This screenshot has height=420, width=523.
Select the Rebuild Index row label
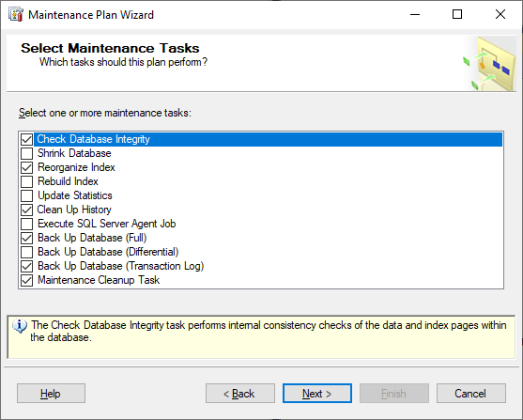[x=68, y=181]
